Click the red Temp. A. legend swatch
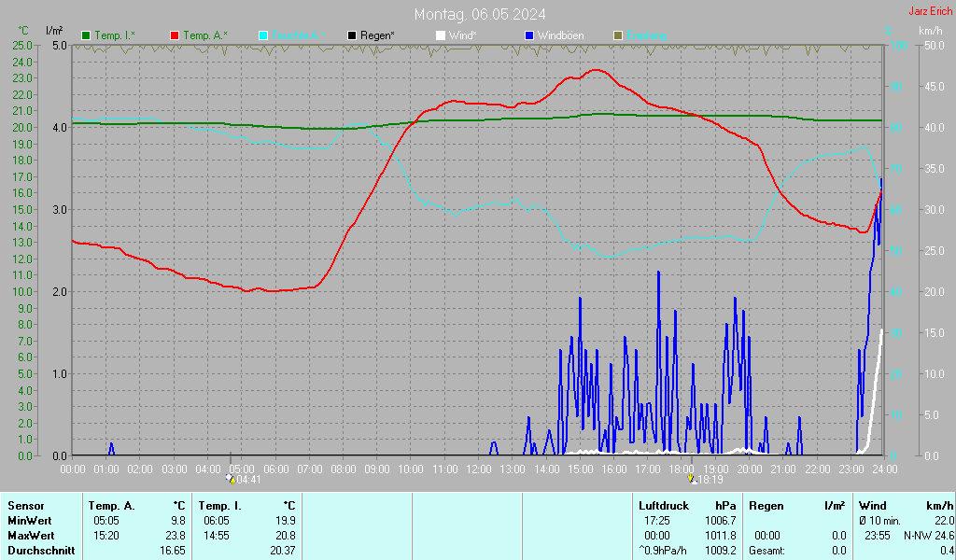 pyautogui.click(x=175, y=36)
